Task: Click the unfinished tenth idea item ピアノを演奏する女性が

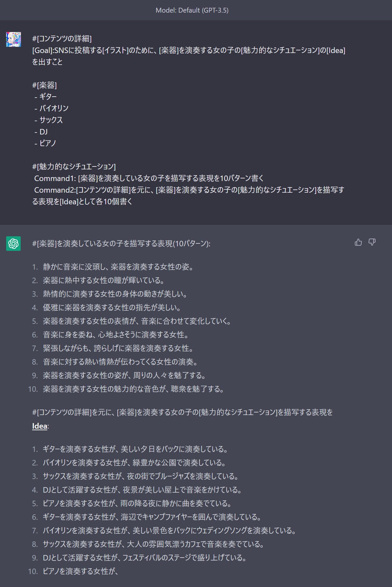Action: (80, 571)
